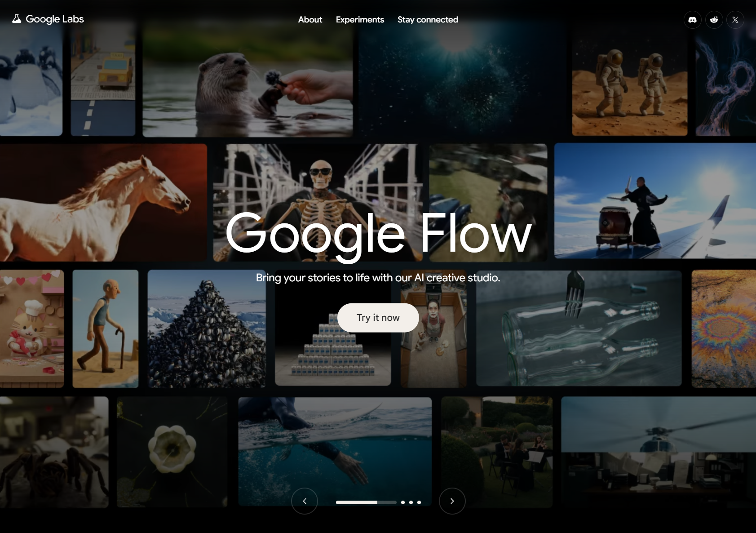This screenshot has height=533, width=756.
Task: Click the Google Labs wordmark
Action: tap(55, 19)
